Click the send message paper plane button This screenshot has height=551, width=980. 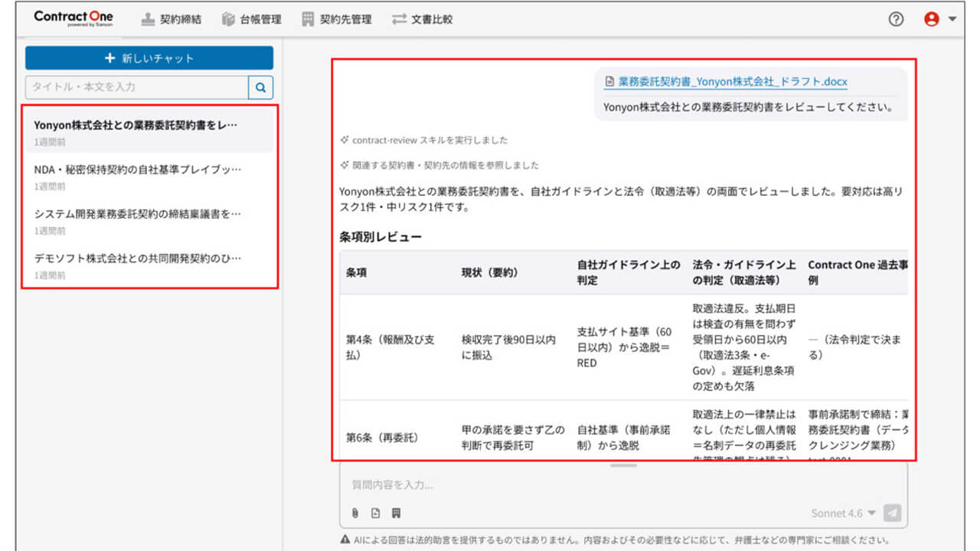[x=892, y=514]
